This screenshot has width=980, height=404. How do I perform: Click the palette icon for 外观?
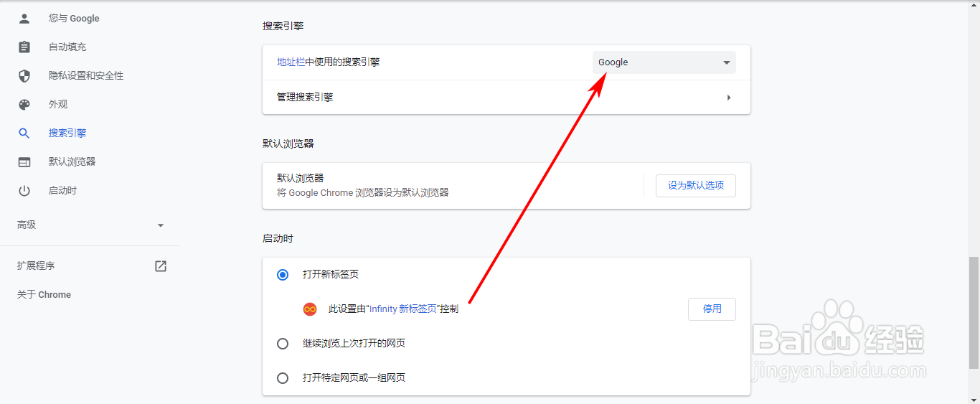pos(24,105)
